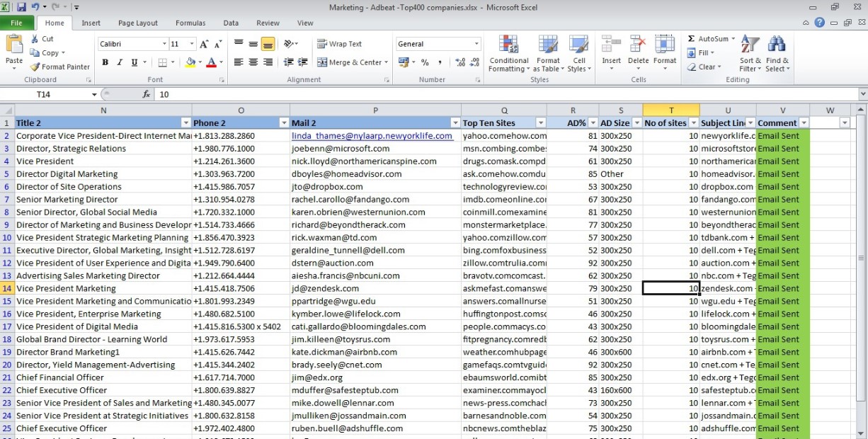868x439 pixels.
Task: Switch to the Formulas ribbon tab
Action: click(190, 23)
